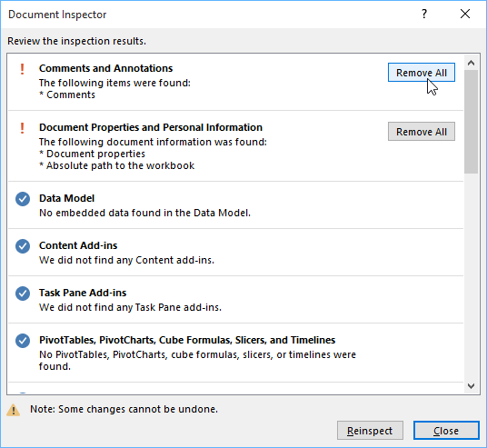Click '* Absolute path to the workbook' item
Screen dimensions: 487x448
[x=117, y=165]
